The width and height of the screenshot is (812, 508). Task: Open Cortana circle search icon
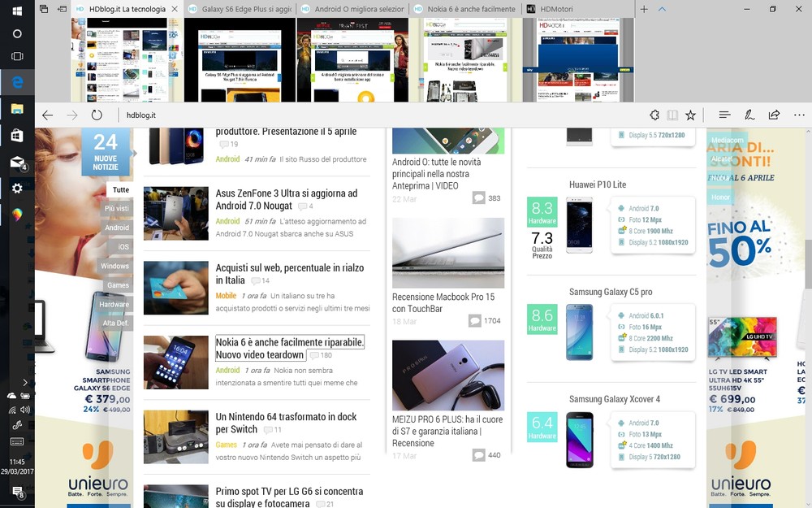pyautogui.click(x=17, y=33)
